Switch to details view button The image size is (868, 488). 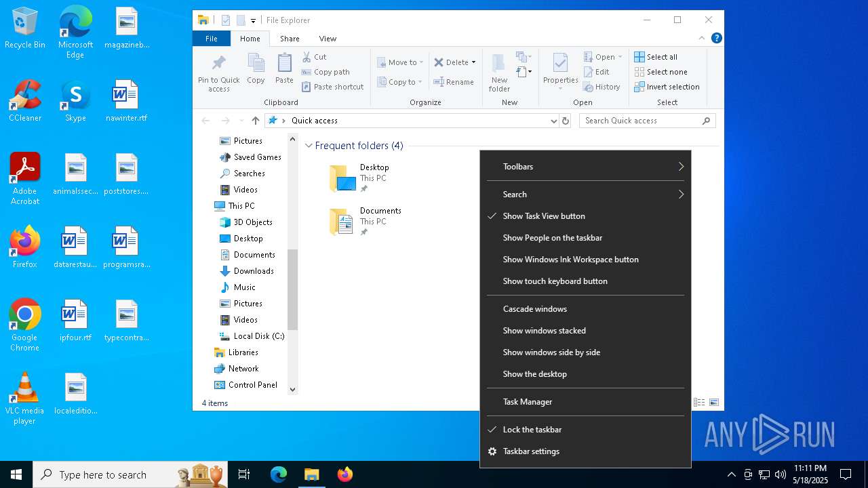[x=699, y=403]
